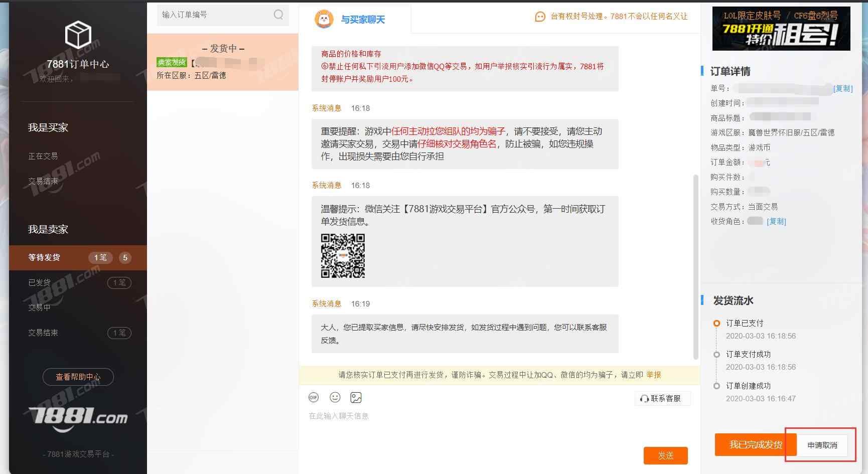Screen dimensions: 868x474
Task: Click the 申请取消 button
Action: (x=822, y=445)
